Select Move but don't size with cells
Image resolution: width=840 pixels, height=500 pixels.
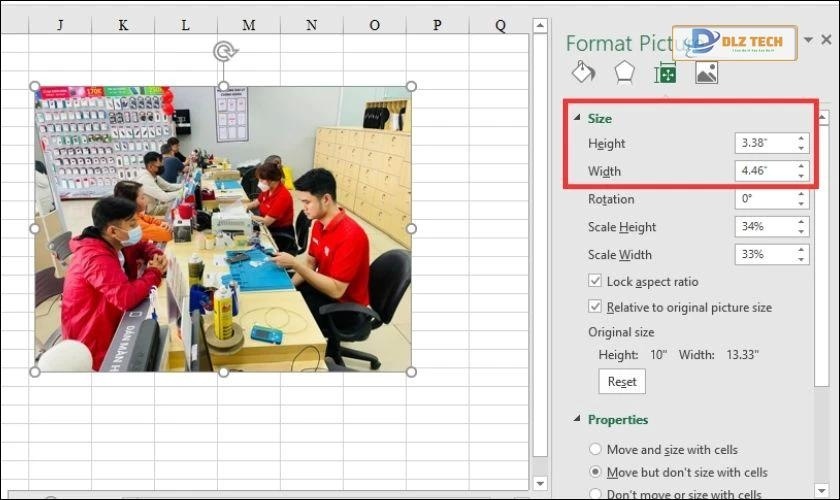595,472
